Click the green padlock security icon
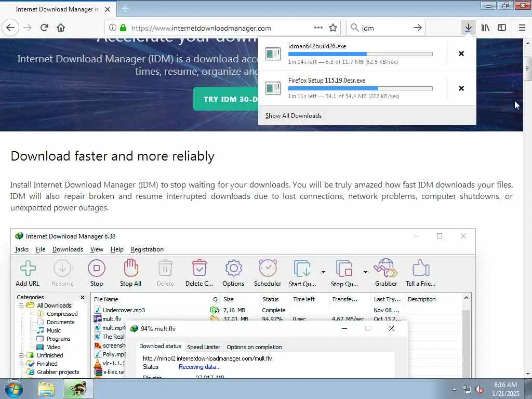532x399 pixels. [x=123, y=28]
